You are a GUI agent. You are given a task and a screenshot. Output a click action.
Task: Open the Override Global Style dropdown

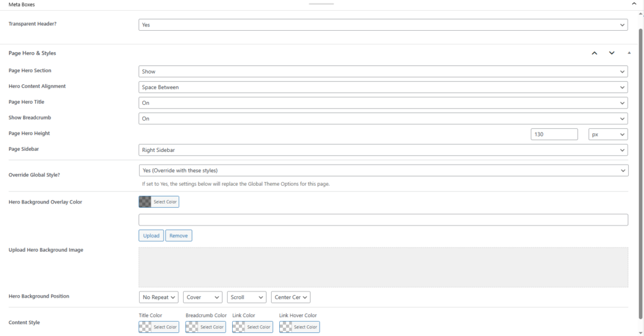382,170
